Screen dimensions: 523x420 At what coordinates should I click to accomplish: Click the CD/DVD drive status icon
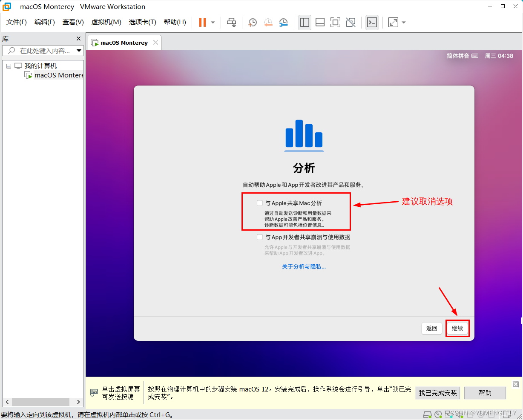pos(438,414)
